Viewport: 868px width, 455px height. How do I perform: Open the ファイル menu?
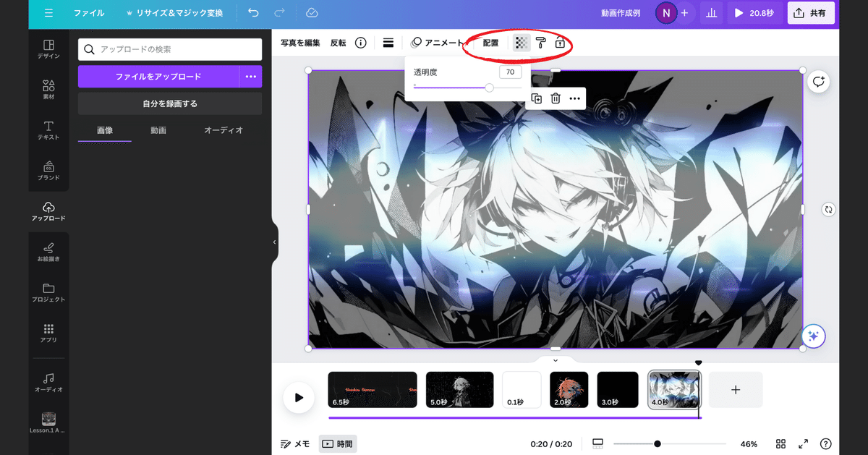88,13
